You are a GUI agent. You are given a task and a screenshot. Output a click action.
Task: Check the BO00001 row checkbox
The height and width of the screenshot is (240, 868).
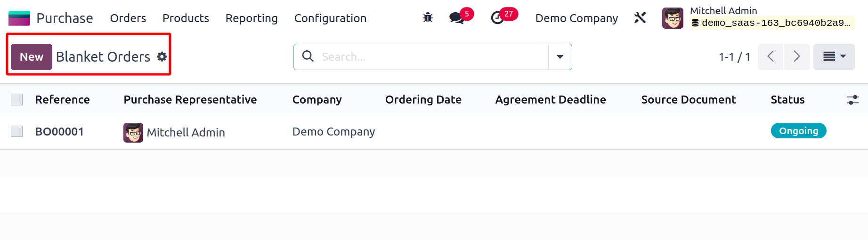click(17, 131)
